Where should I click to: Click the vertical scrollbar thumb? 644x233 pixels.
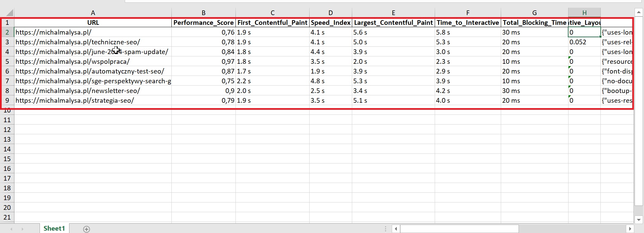point(639,111)
